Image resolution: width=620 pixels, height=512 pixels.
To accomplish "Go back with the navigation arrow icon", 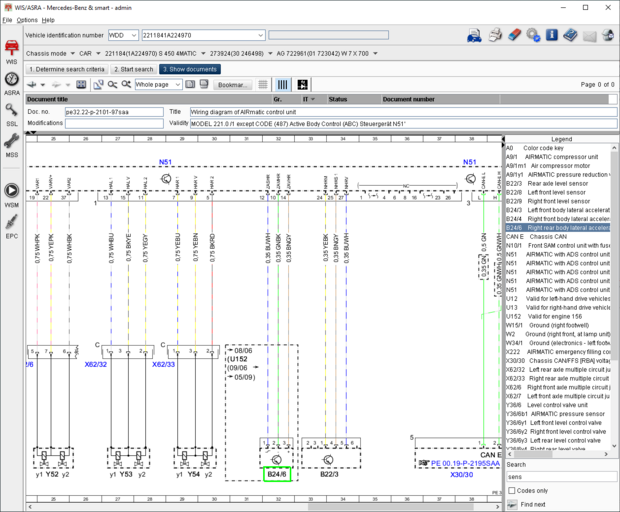I will [x=32, y=85].
